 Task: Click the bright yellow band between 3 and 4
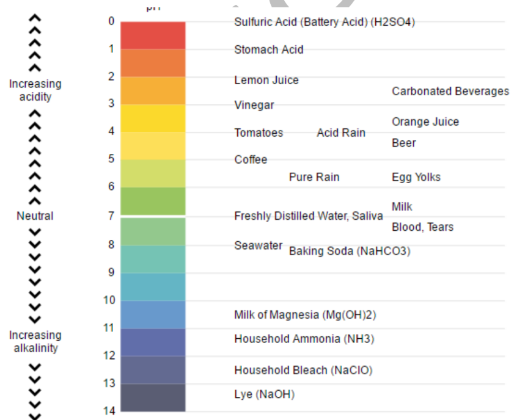click(x=153, y=118)
